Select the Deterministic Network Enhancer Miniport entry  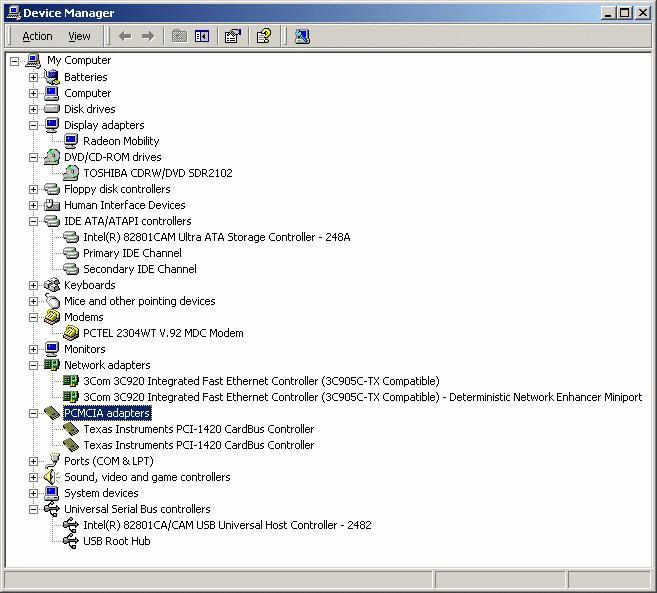pyautogui.click(x=362, y=397)
